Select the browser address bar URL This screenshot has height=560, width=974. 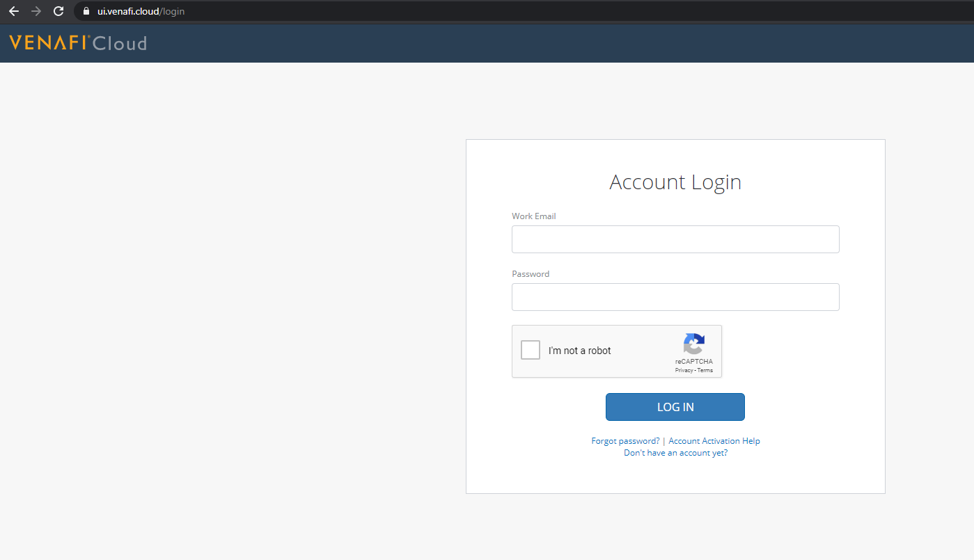pyautogui.click(x=139, y=11)
